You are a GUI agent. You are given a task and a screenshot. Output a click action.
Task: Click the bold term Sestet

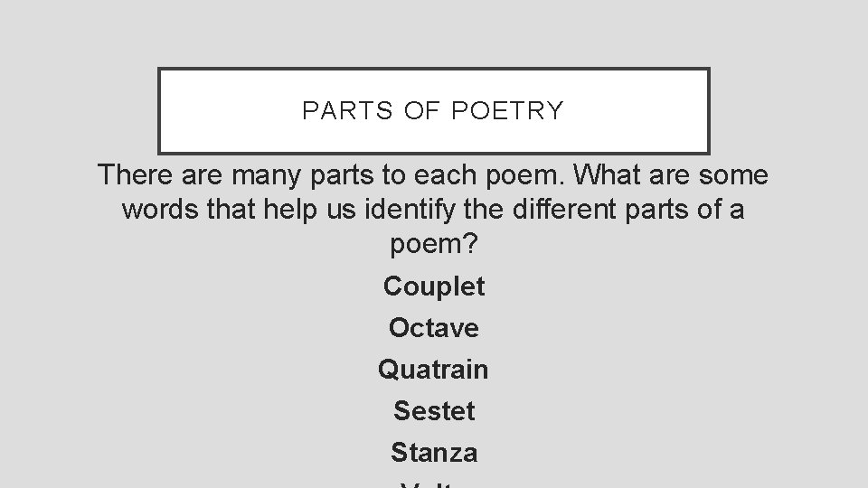click(x=434, y=410)
